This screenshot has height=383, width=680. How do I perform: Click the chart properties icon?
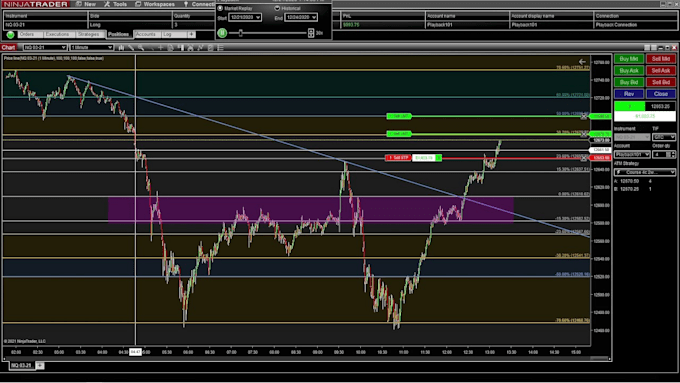click(x=210, y=48)
